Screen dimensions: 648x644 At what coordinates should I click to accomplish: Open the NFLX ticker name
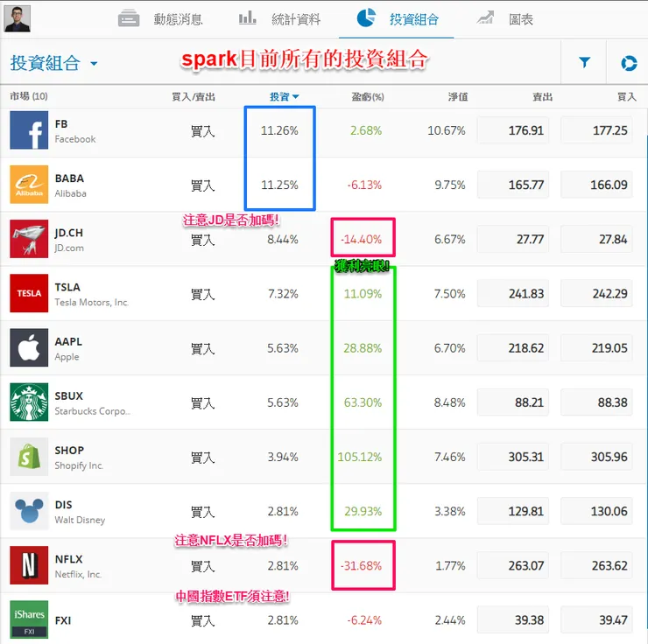tap(68, 559)
